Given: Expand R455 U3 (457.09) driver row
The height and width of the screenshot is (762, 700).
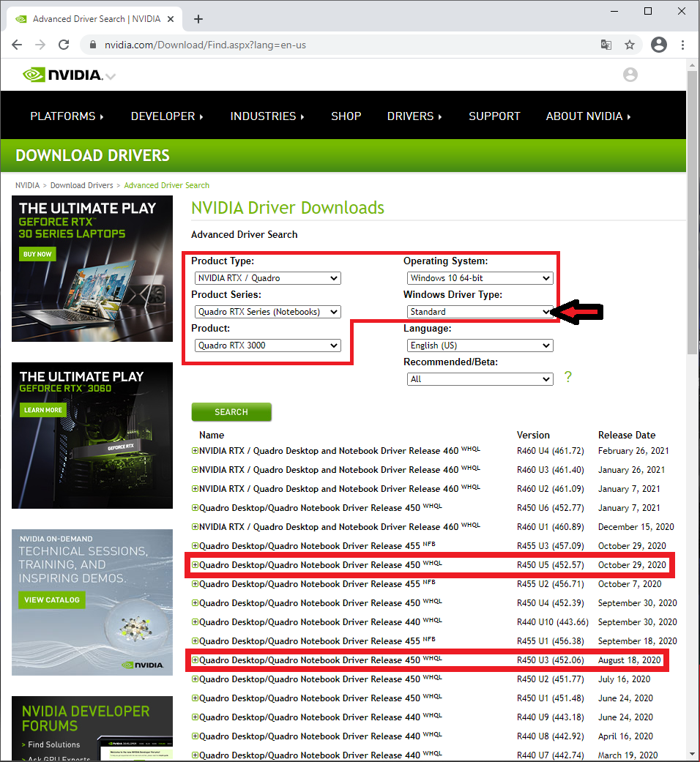Looking at the screenshot, I should (x=195, y=545).
